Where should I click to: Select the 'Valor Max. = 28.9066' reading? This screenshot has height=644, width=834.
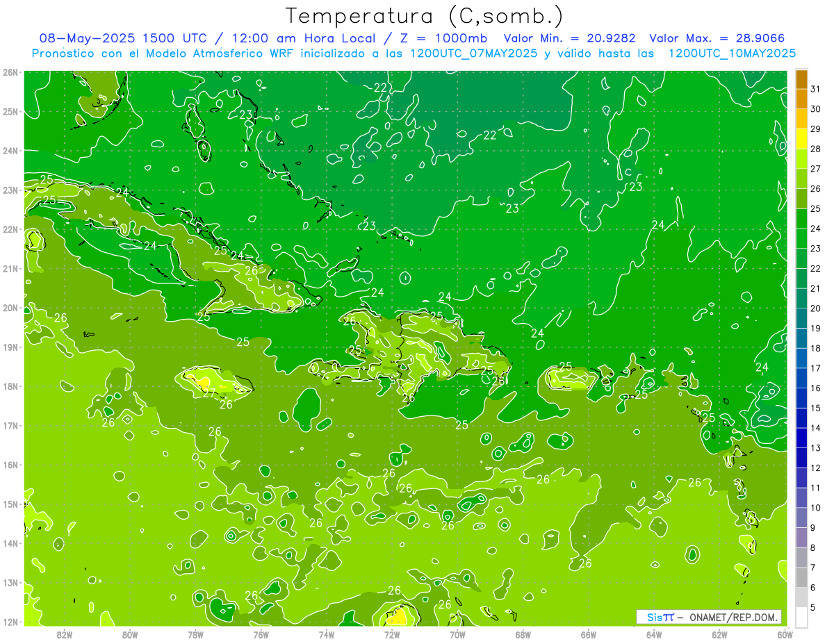tap(717, 38)
